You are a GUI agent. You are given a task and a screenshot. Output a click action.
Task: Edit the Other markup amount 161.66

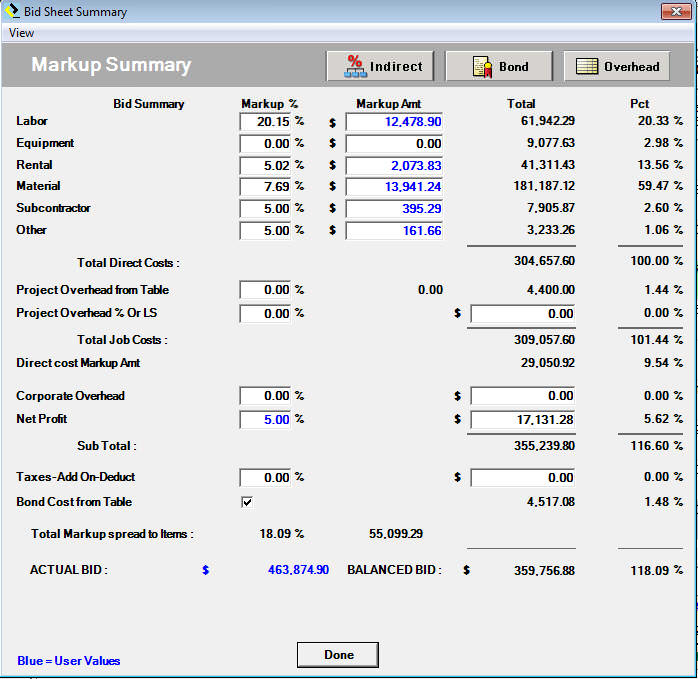click(x=394, y=231)
